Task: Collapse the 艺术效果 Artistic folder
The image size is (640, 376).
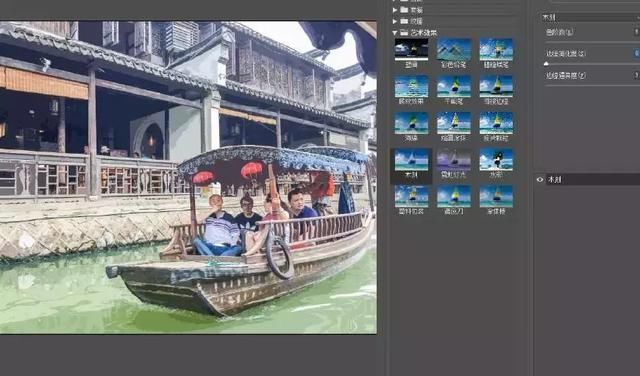Action: pos(394,32)
